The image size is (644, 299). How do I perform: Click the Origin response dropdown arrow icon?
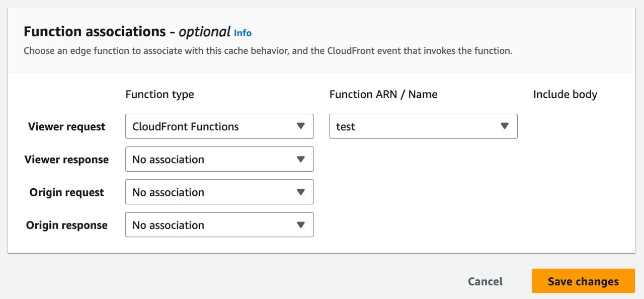(301, 225)
